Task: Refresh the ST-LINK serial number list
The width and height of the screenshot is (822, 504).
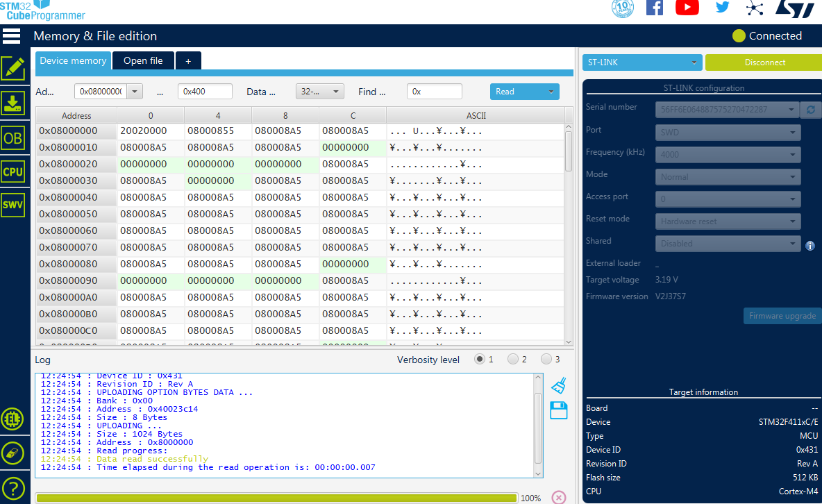Action: pos(810,110)
